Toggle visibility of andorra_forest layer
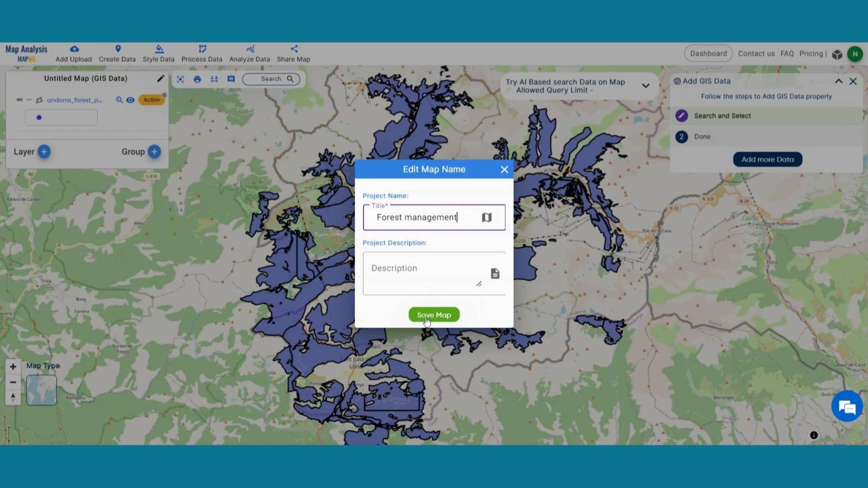The width and height of the screenshot is (868, 488). (130, 100)
